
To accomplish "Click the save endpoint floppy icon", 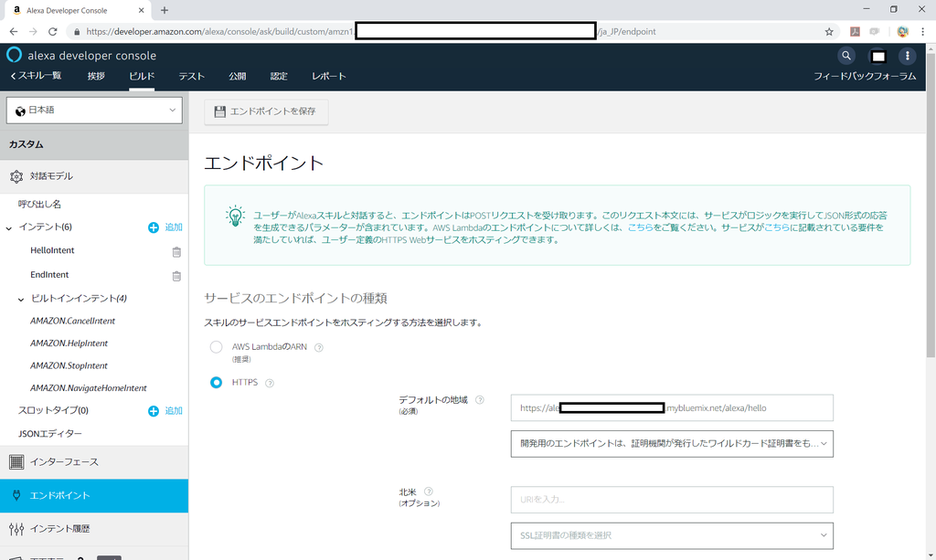I will click(219, 111).
